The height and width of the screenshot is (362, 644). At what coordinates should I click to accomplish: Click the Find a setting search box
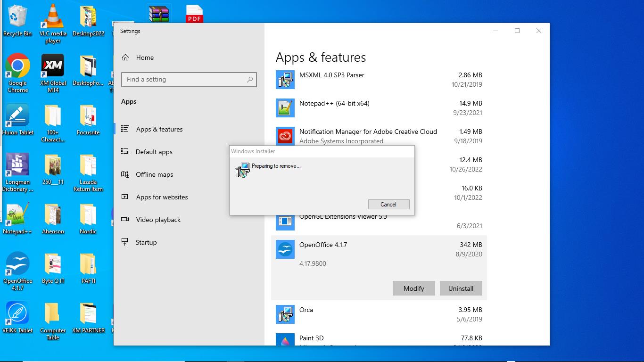click(x=184, y=80)
